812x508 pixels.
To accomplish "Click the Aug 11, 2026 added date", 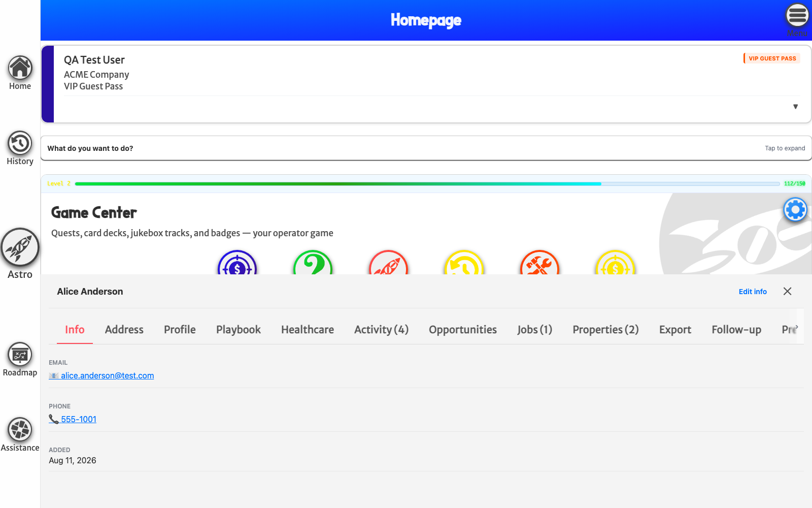I will pyautogui.click(x=73, y=460).
